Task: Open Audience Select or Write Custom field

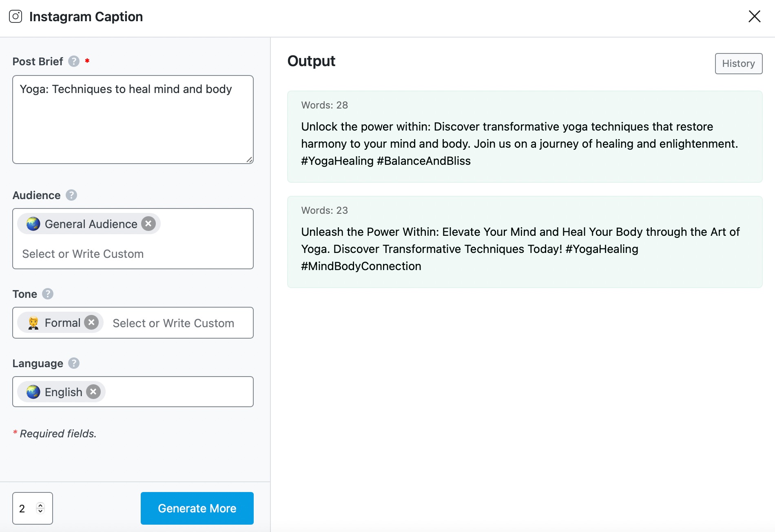Action: point(83,254)
